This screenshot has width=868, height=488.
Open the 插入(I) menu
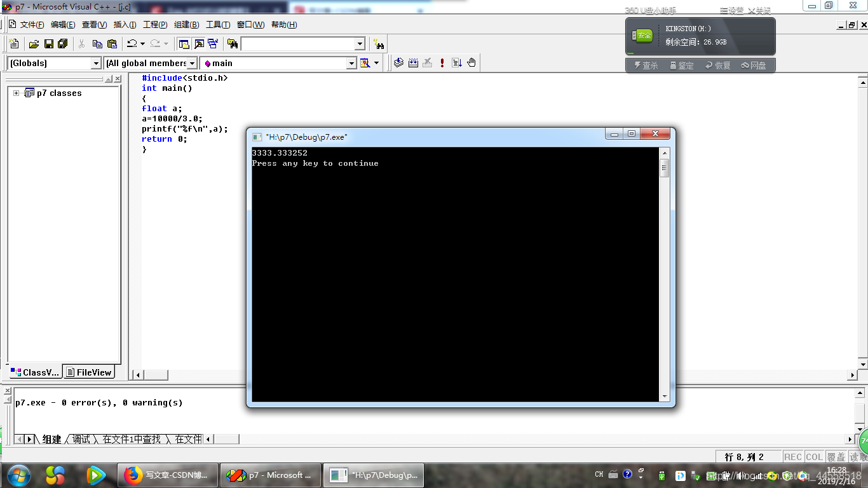click(125, 25)
